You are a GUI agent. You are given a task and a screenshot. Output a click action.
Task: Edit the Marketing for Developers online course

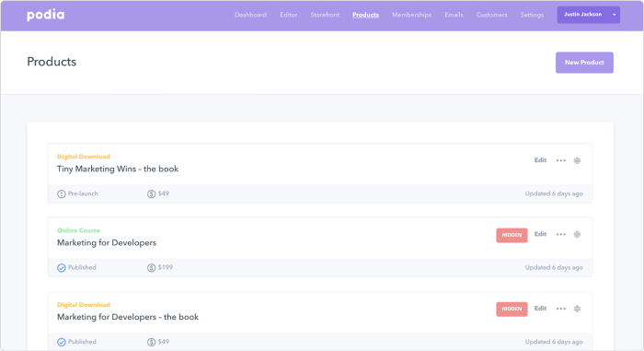540,234
